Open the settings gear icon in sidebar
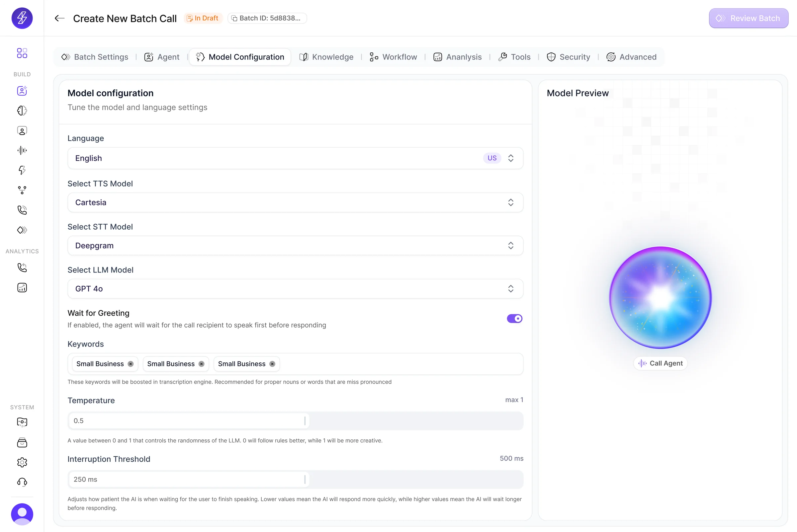The height and width of the screenshot is (532, 797). (22, 462)
